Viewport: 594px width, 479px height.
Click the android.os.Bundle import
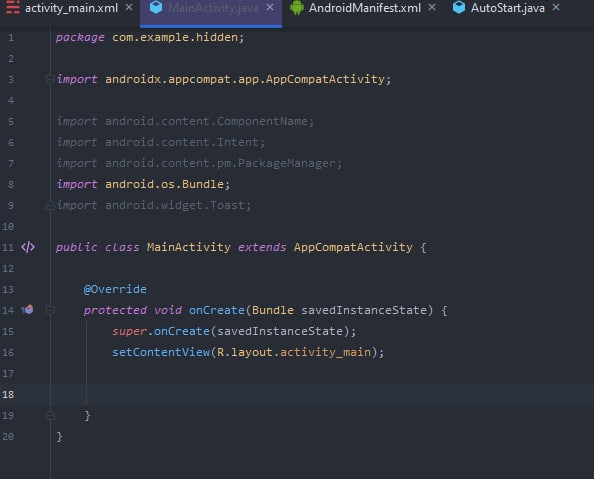click(164, 184)
